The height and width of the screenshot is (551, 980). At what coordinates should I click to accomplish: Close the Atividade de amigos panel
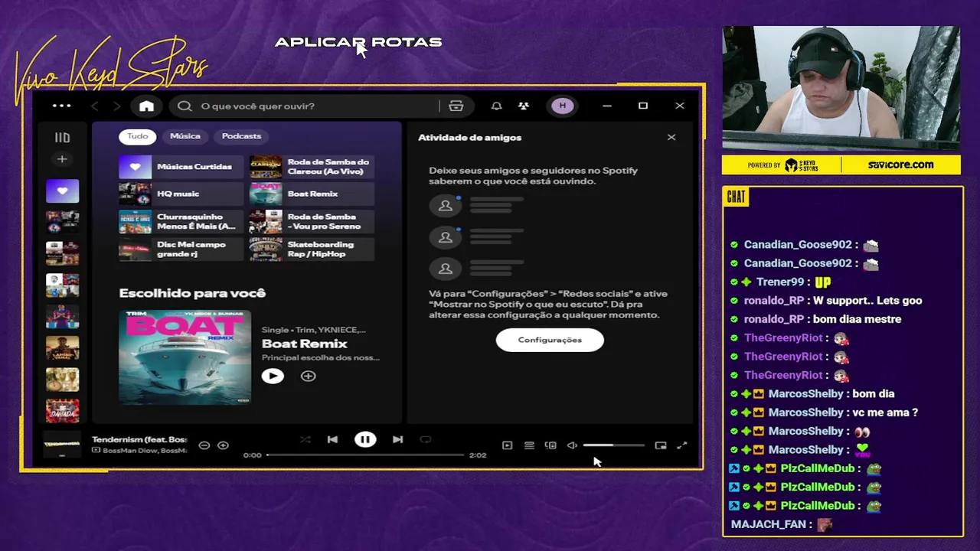click(x=671, y=137)
